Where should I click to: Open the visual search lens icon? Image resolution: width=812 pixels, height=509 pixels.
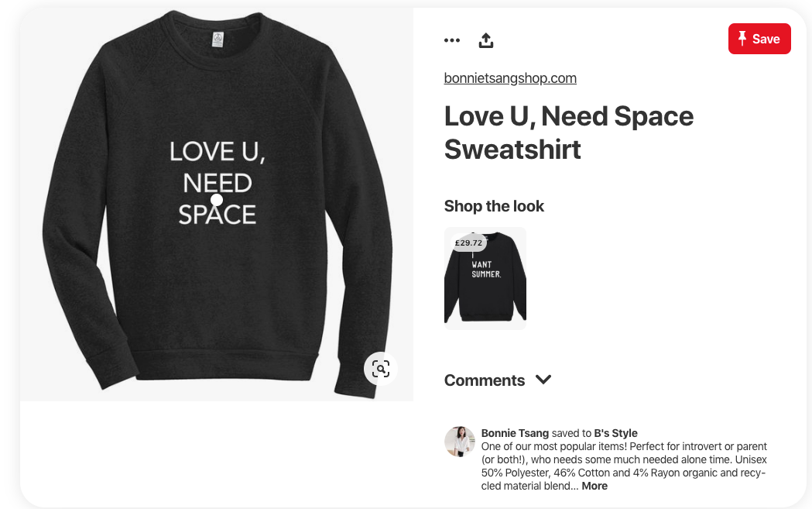click(381, 369)
